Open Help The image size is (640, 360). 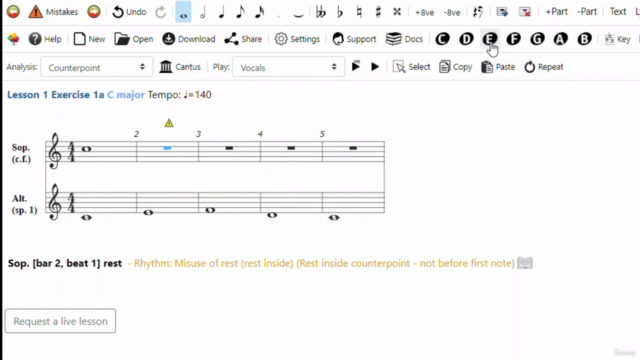pyautogui.click(x=45, y=39)
